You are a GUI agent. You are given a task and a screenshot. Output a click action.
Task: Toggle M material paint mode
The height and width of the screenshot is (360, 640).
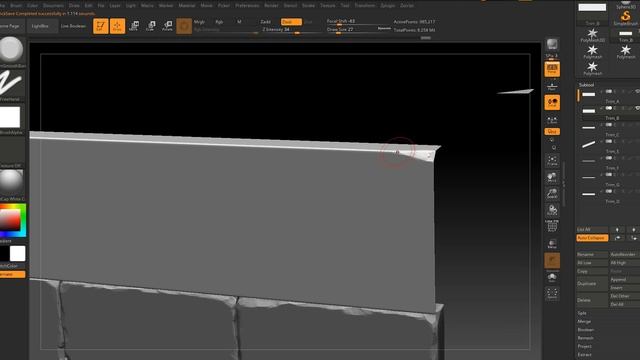click(x=239, y=22)
